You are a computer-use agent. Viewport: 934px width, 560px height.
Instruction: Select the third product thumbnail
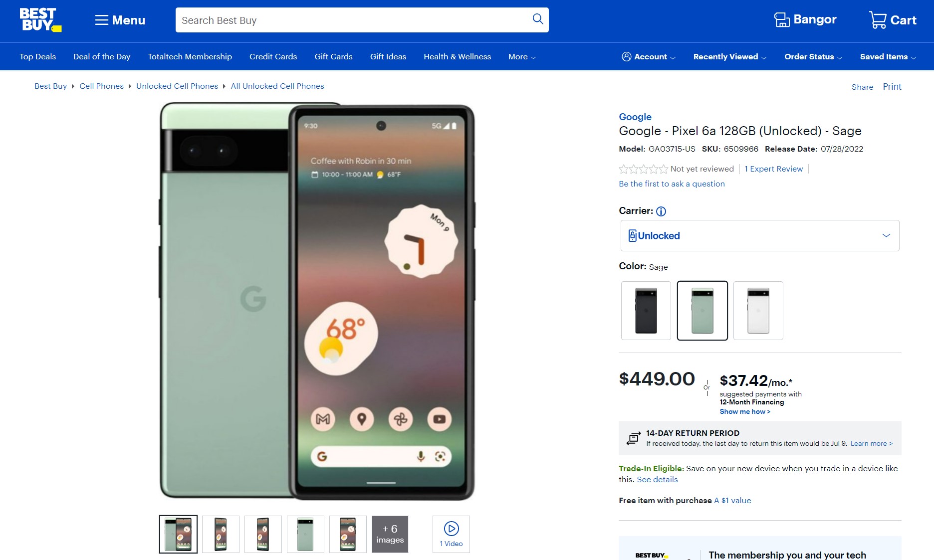(x=263, y=535)
